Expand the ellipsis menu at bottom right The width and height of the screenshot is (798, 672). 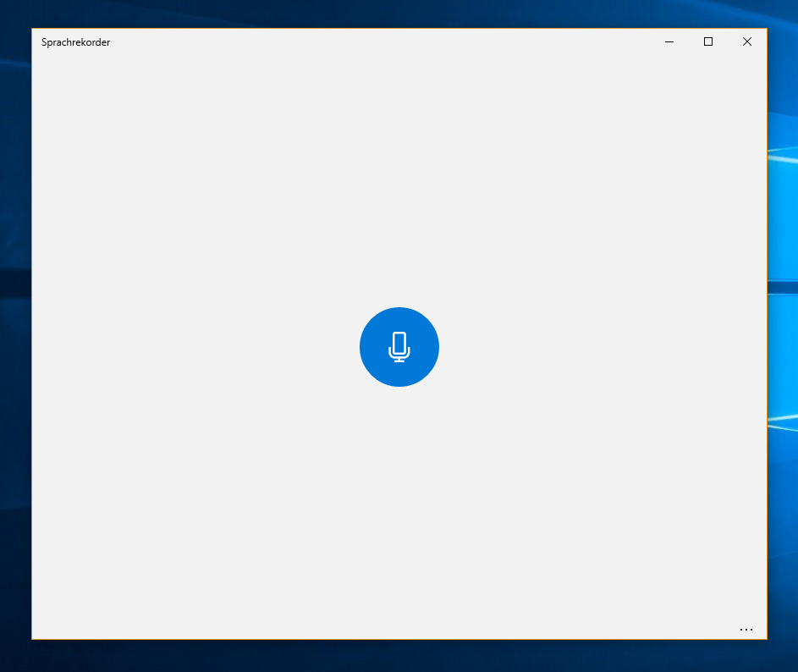pyautogui.click(x=746, y=630)
